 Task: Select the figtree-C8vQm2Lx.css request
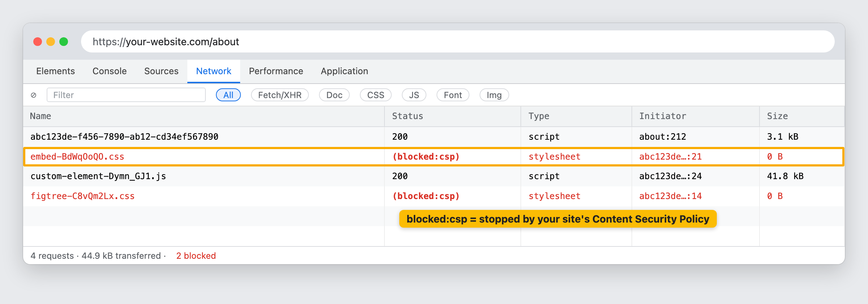(x=434, y=196)
